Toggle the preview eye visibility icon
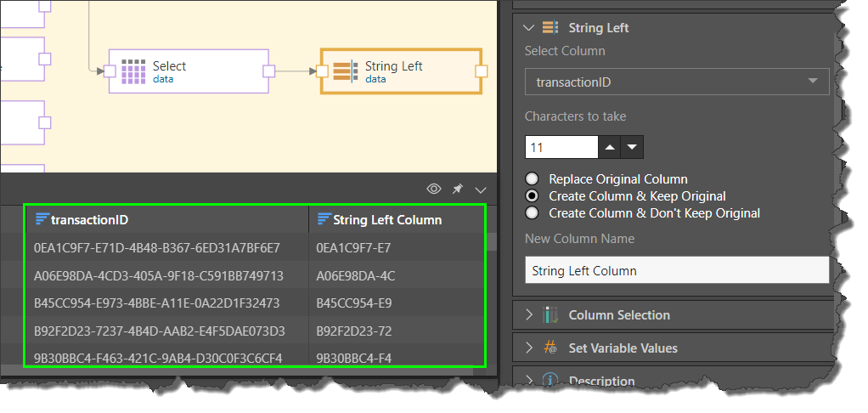 tap(434, 189)
